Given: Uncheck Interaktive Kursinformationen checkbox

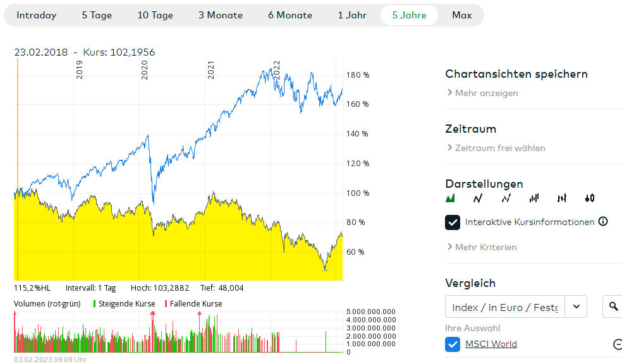Looking at the screenshot, I should click(x=453, y=222).
